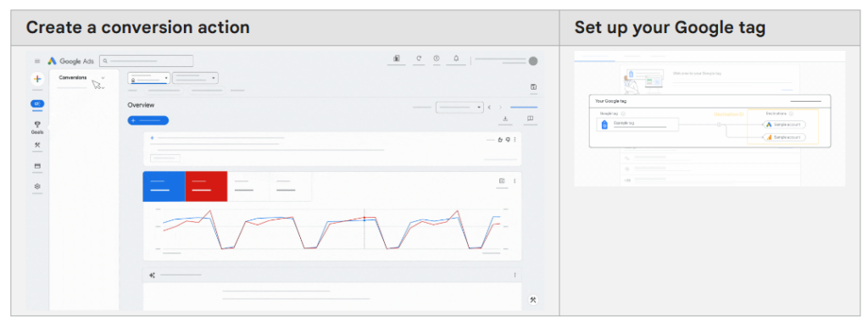Select the highlighted Campaigns sidebar icon
Viewport: 868px width, 322px height.
point(37,103)
